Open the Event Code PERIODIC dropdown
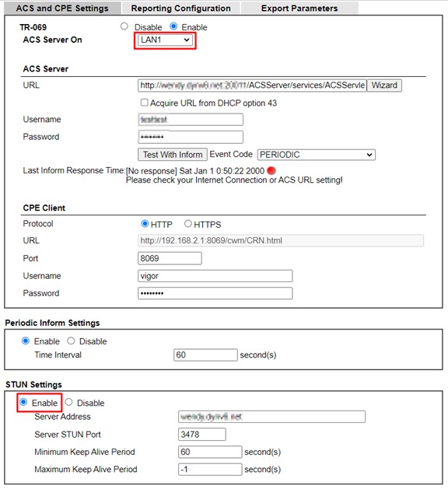 [x=316, y=155]
